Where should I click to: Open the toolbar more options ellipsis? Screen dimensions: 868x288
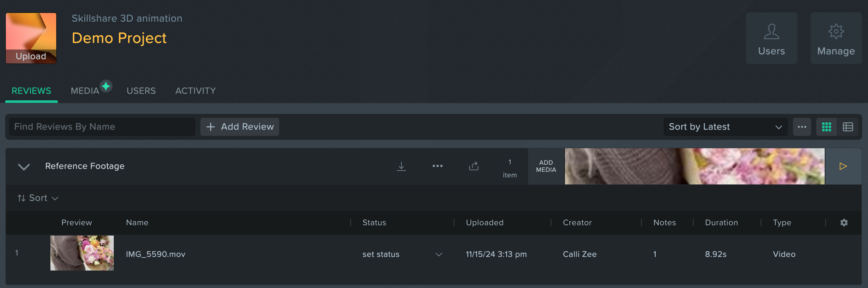coord(802,127)
